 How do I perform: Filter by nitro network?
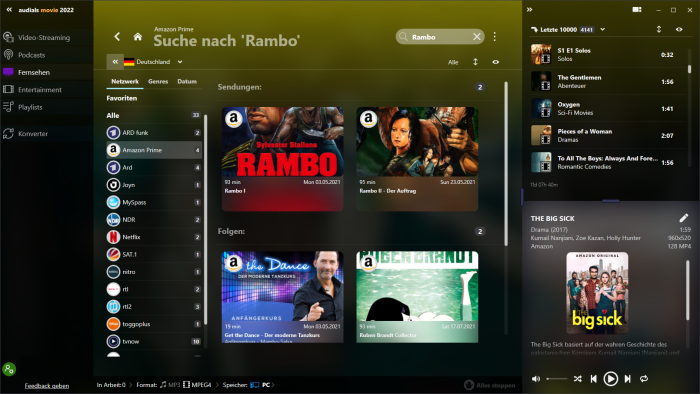click(154, 272)
